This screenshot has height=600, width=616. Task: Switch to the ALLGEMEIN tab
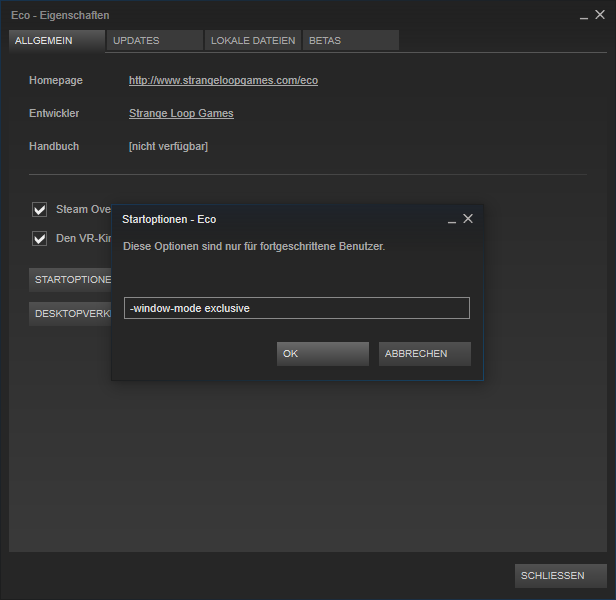[56, 41]
